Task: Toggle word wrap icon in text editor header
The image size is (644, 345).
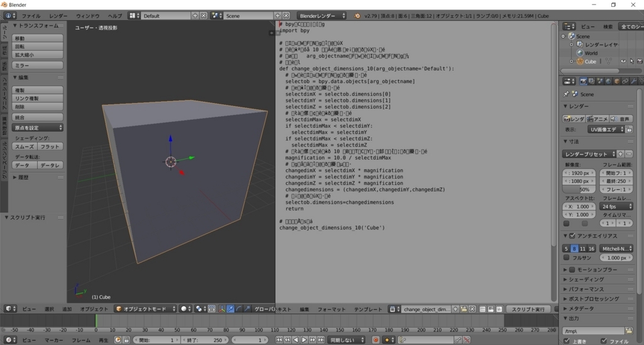Action: (491, 309)
